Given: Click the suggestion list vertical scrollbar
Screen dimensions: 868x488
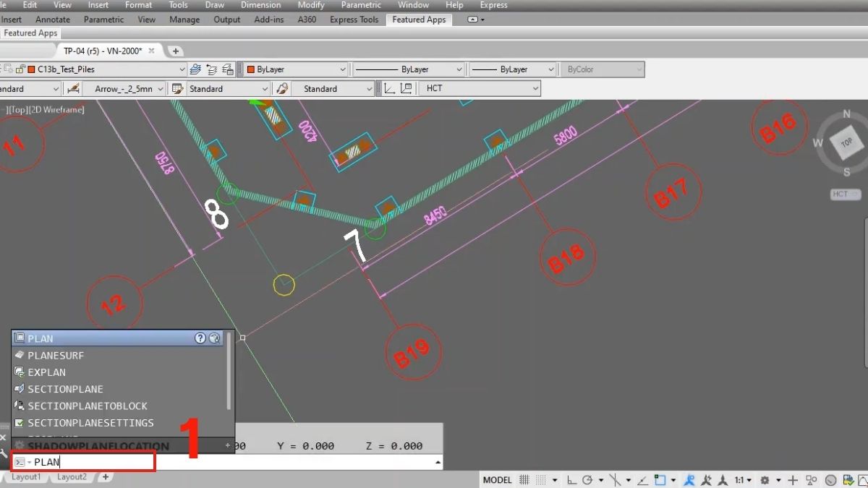Looking at the screenshot, I should (x=230, y=372).
